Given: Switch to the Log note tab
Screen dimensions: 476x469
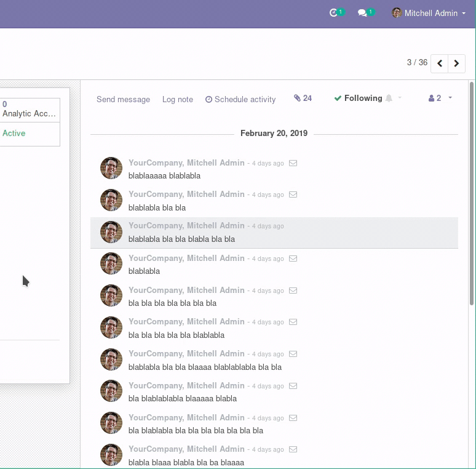Looking at the screenshot, I should [177, 99].
